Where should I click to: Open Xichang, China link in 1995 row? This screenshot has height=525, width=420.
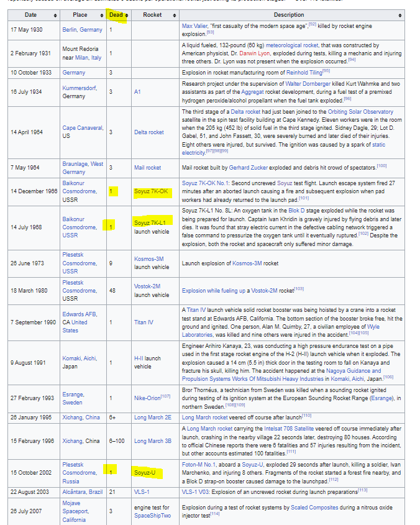[x=81, y=418]
